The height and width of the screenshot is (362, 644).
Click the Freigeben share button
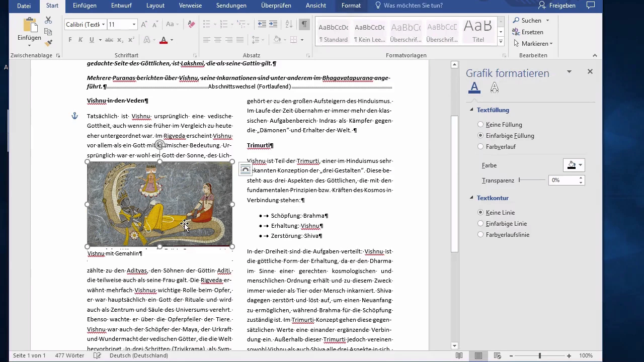pos(557,6)
